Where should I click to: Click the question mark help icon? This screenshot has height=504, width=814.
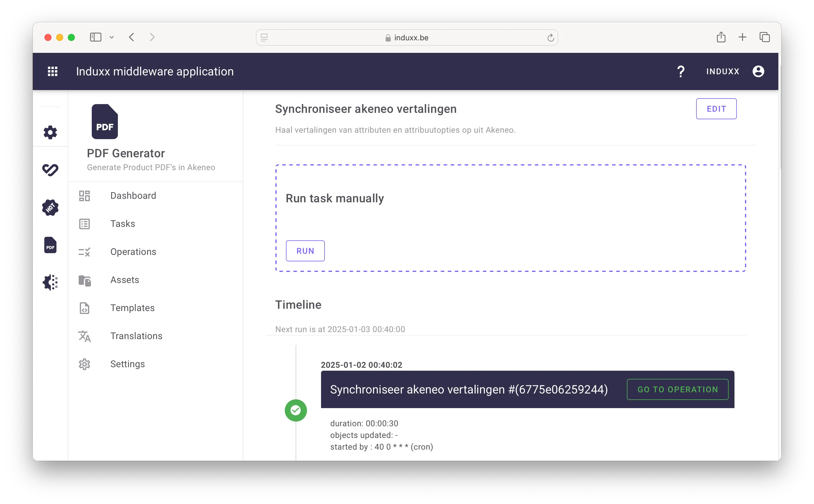(681, 71)
